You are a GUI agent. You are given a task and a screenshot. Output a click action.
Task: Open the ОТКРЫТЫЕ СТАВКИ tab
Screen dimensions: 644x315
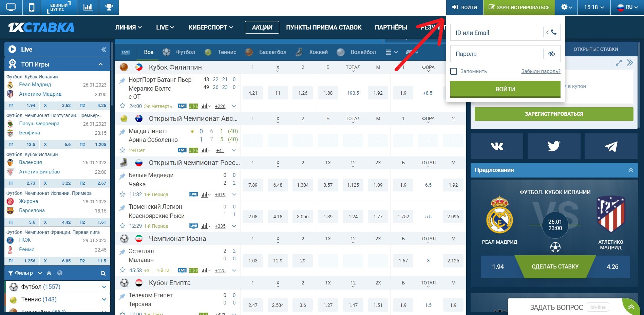(x=596, y=49)
